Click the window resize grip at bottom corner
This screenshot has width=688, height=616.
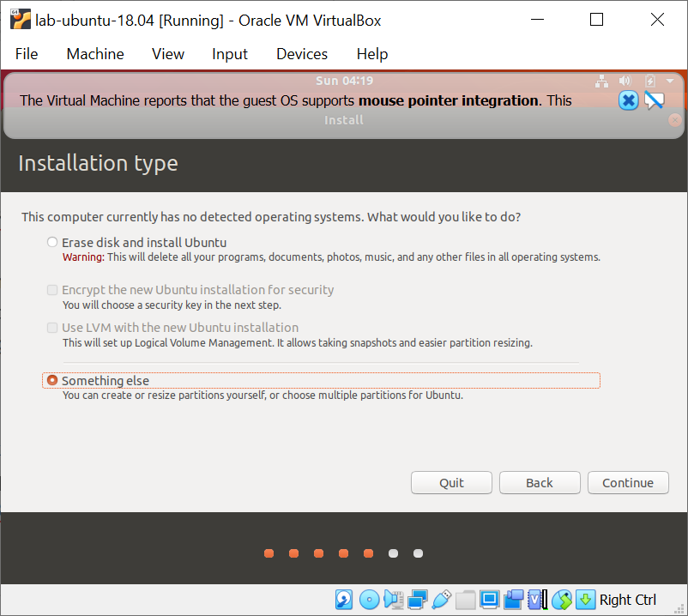point(679,608)
